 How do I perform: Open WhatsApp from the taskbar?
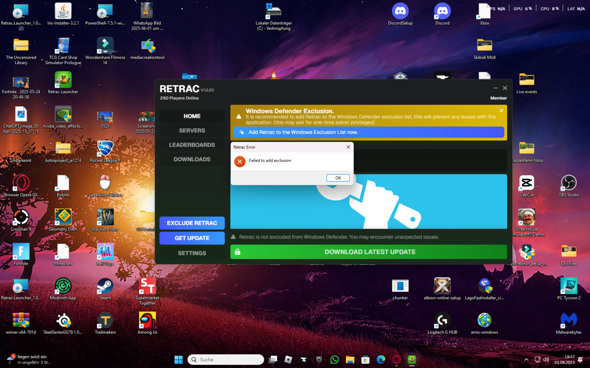(334, 360)
